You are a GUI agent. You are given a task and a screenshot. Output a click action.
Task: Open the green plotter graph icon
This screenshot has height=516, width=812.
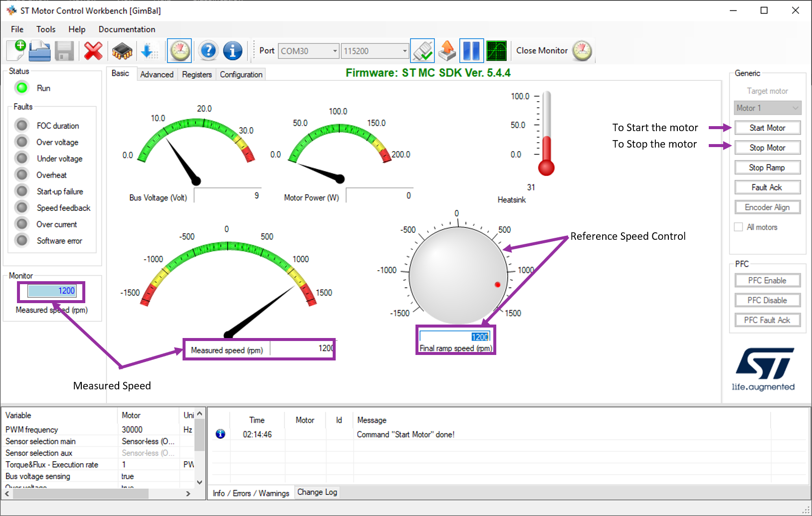pos(496,51)
